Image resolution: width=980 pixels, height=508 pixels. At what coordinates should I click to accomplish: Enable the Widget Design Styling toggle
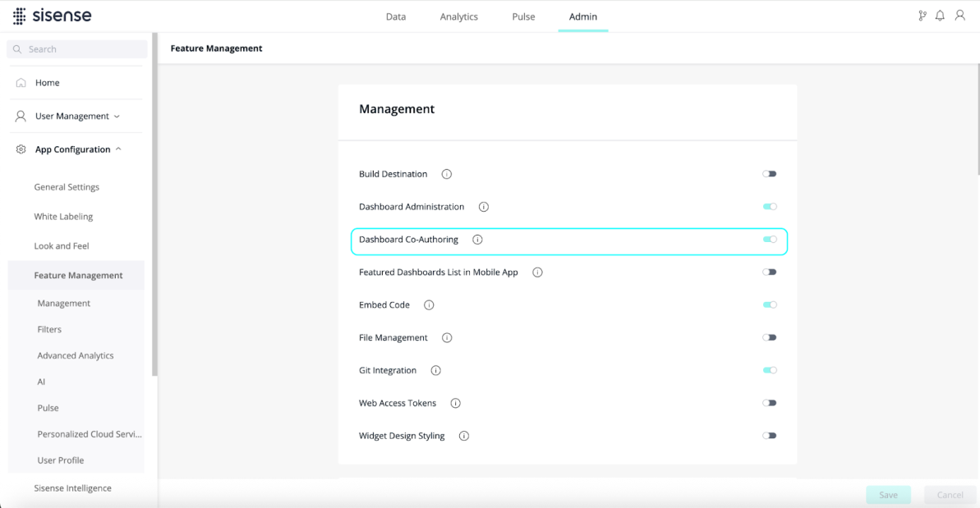(x=770, y=436)
